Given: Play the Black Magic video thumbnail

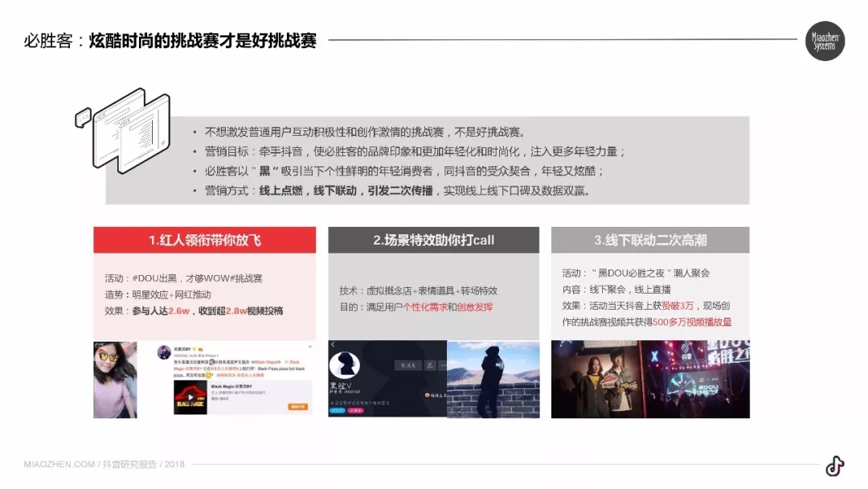Looking at the screenshot, I should [190, 398].
